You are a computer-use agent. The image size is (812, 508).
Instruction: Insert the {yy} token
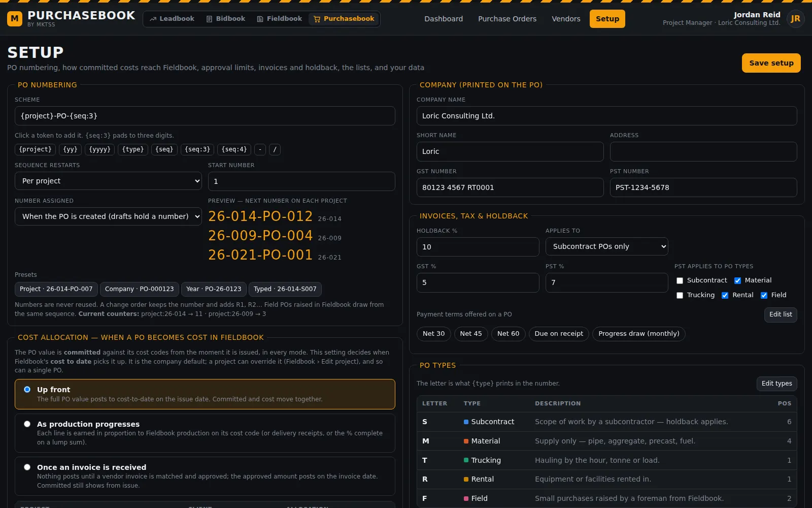70,149
